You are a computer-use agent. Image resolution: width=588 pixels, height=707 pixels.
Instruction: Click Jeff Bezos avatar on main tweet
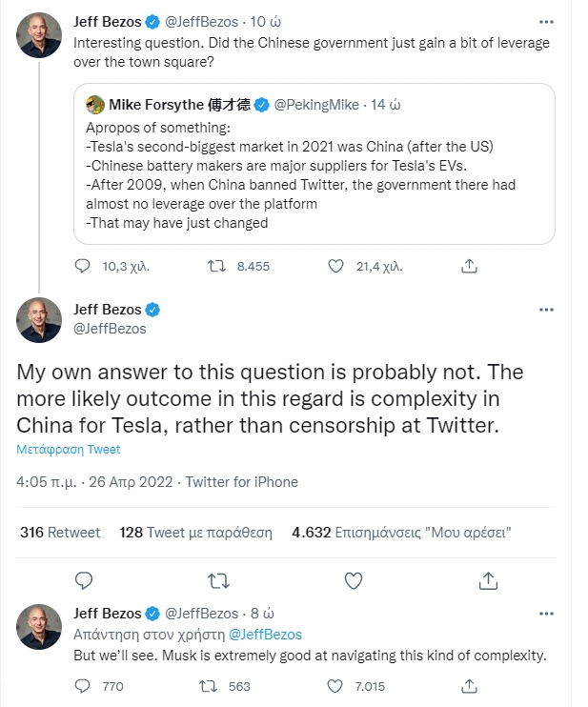(39, 319)
